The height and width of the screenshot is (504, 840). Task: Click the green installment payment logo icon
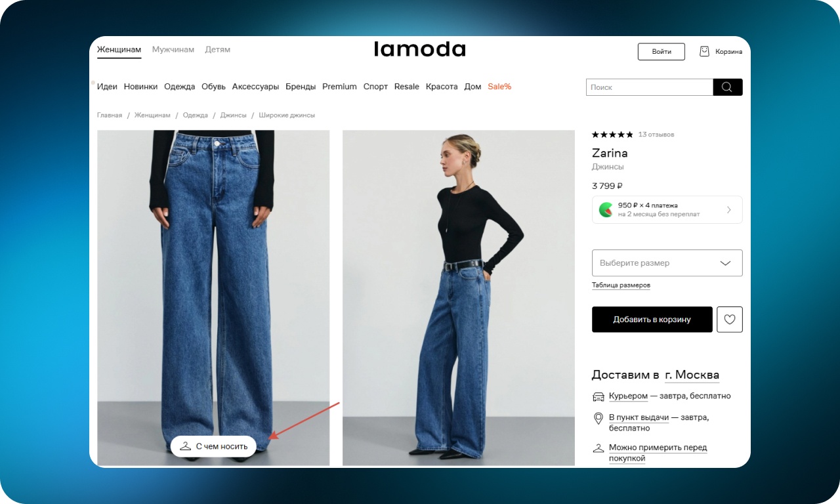(x=606, y=210)
